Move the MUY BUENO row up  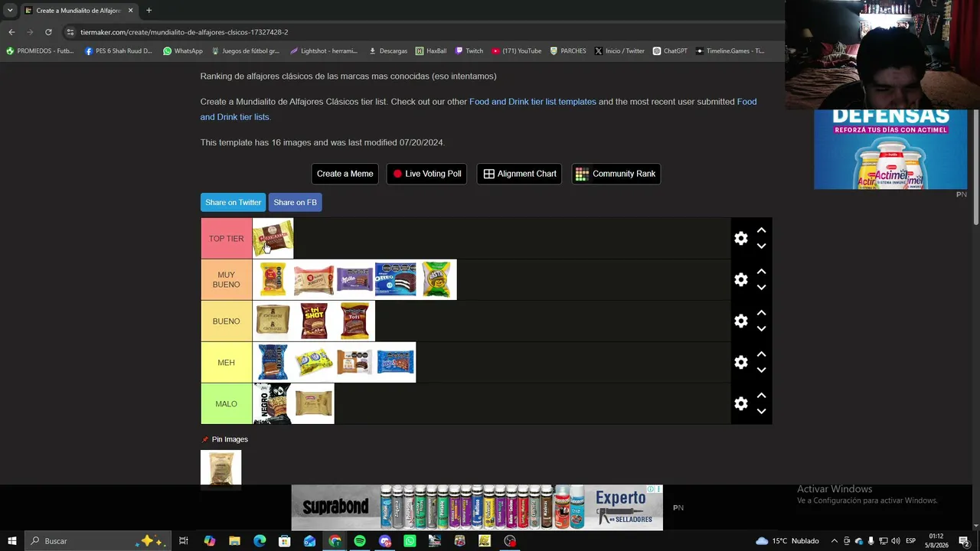point(761,272)
